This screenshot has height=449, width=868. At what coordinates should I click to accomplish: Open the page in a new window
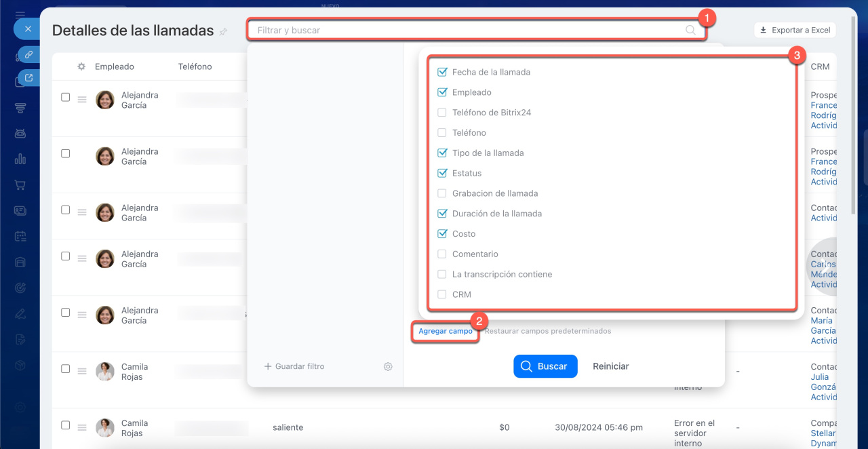point(29,78)
